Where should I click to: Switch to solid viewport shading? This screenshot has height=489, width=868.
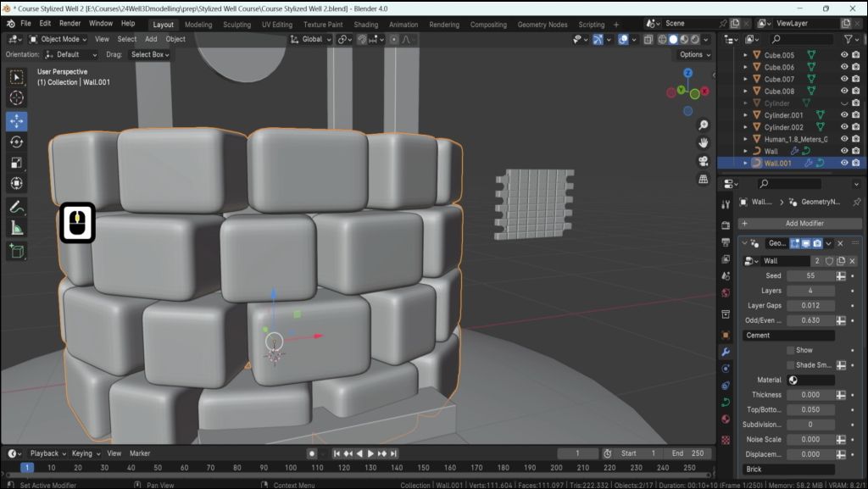click(x=673, y=39)
